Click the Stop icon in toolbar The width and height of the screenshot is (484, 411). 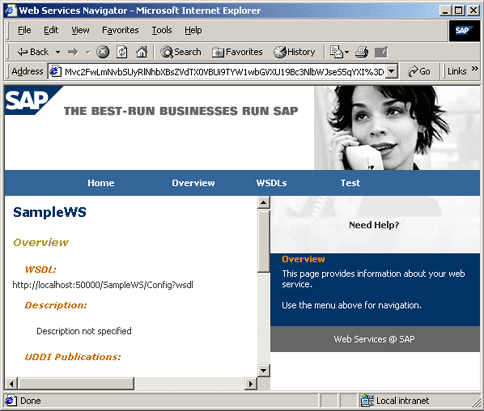[x=103, y=52]
